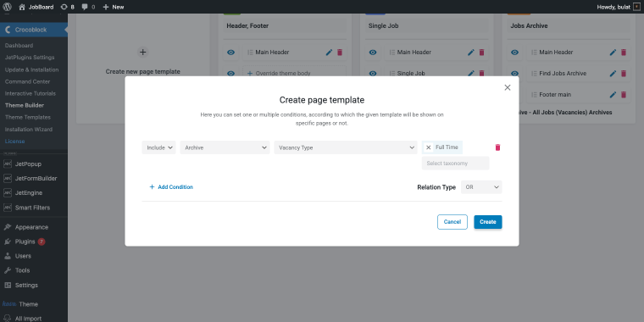
Task: Open the License link
Action: 14,142
